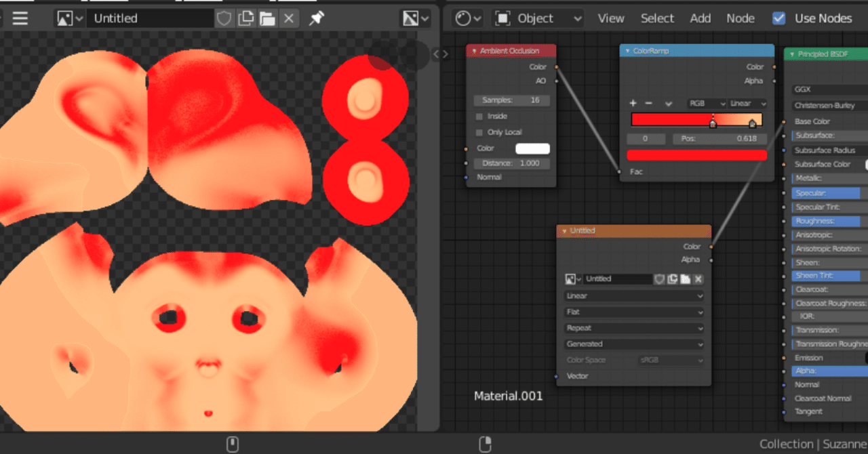Uncheck the Use Nodes checkbox
Screen dimensions: 868x454
[779, 18]
